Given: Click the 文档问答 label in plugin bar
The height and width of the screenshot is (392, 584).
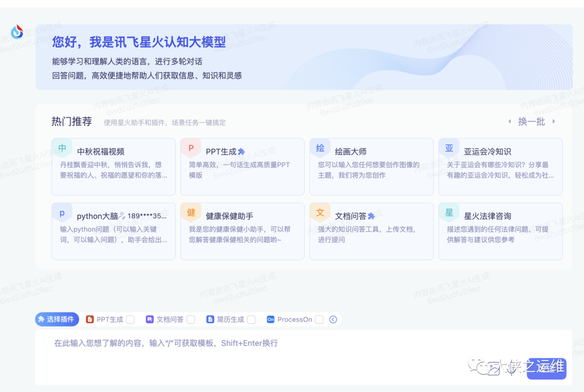Looking at the screenshot, I should 170,320.
